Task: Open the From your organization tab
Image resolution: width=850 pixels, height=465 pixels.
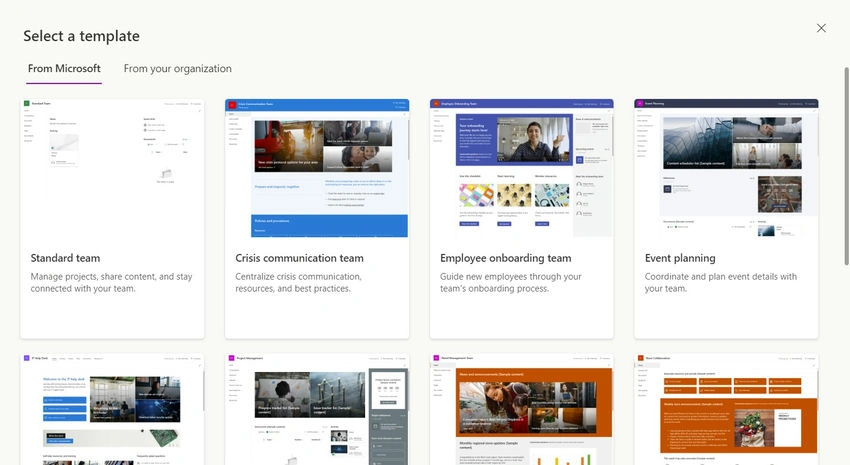Action: 177,69
